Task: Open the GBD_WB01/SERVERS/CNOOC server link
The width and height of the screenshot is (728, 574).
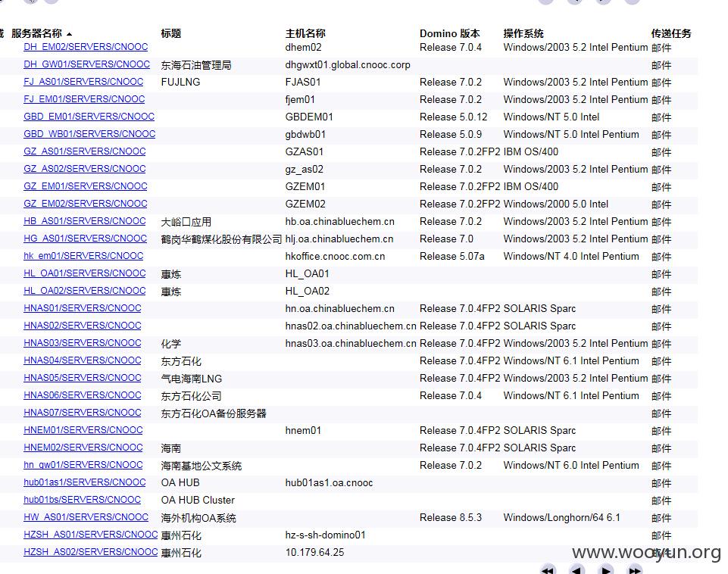Action: click(x=89, y=133)
